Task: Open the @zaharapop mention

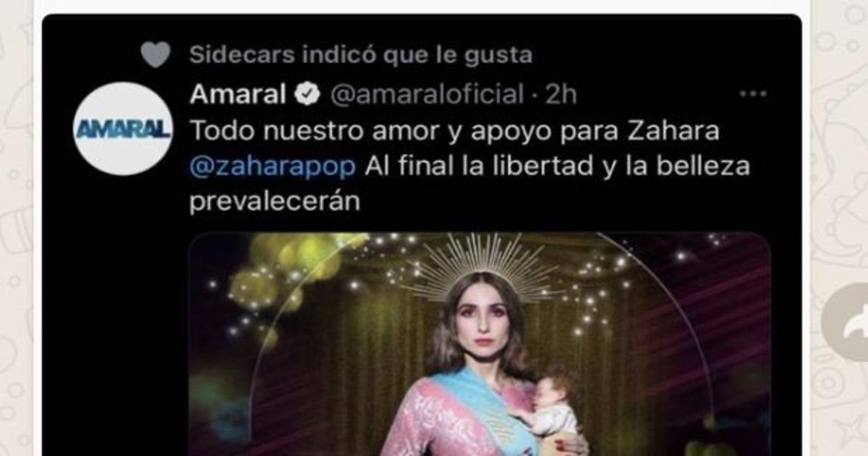Action: [273, 166]
